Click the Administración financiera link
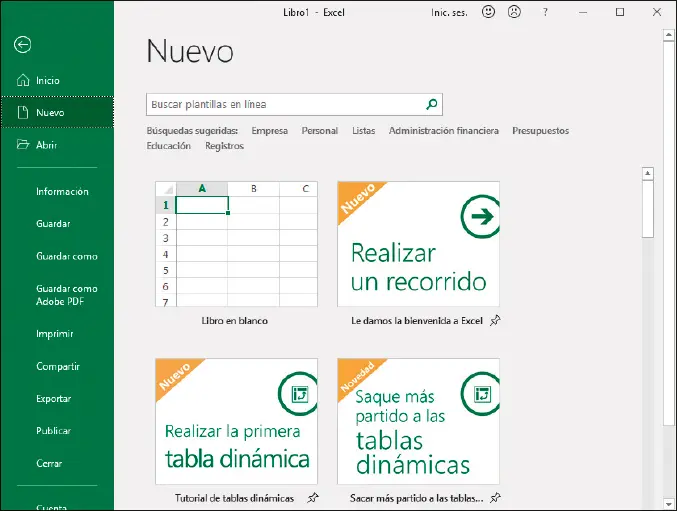Screen dimensions: 677x511 (x=443, y=131)
